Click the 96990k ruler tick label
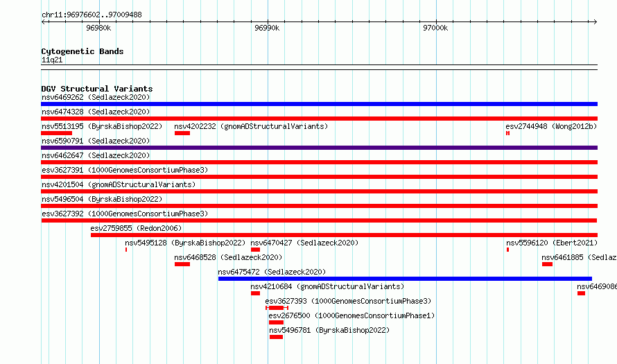Screen dimensions: 617x364 tap(267, 28)
